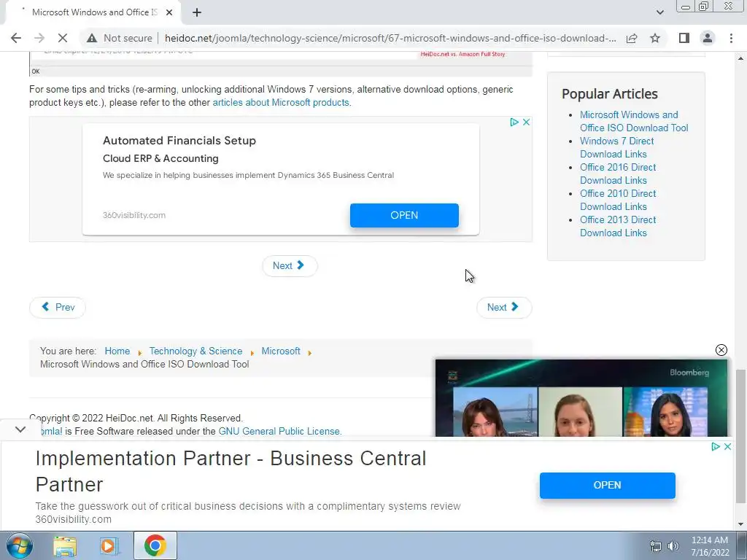
Task: Click OPEN on the Implementation Partner ad
Action: tap(608, 485)
